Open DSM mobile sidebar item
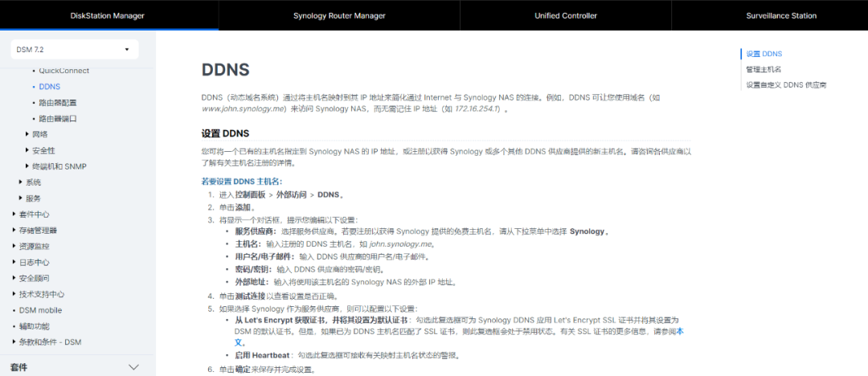The width and height of the screenshot is (868, 376). (x=40, y=310)
